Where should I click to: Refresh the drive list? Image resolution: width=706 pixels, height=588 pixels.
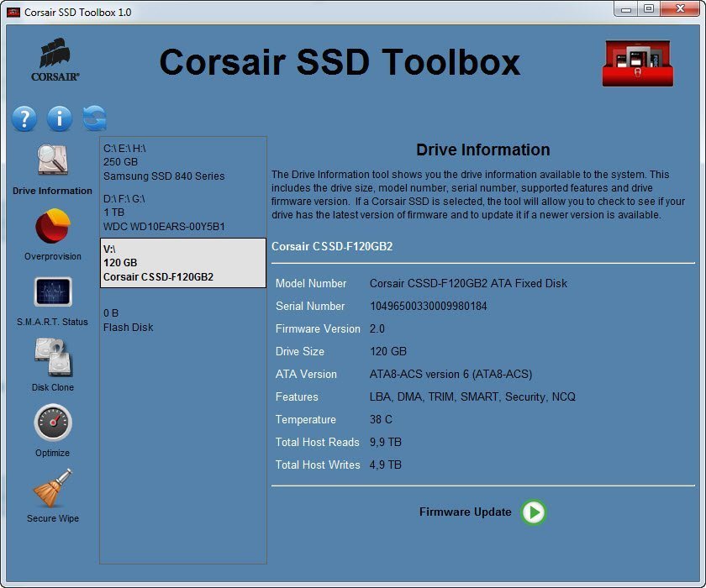click(95, 118)
